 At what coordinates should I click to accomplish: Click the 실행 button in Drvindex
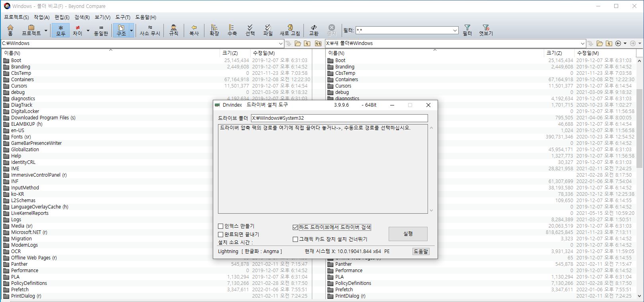[408, 234]
